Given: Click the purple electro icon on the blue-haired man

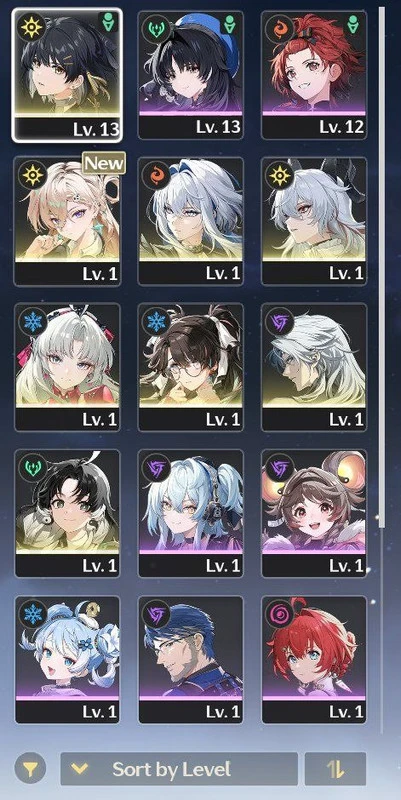Looking at the screenshot, I should click(x=155, y=614).
